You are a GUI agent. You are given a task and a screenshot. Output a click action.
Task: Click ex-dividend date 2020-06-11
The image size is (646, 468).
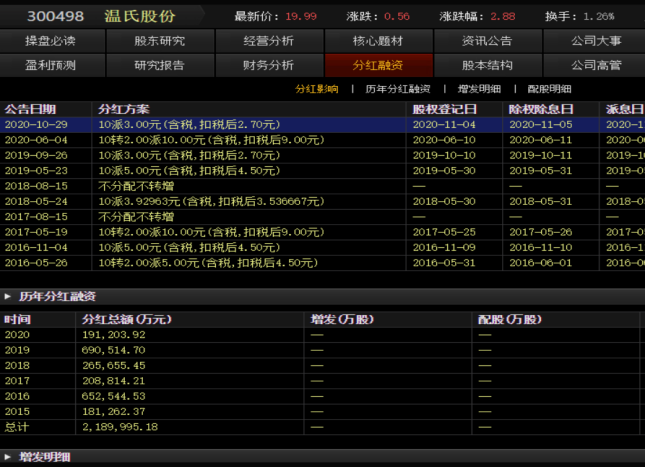tap(541, 140)
